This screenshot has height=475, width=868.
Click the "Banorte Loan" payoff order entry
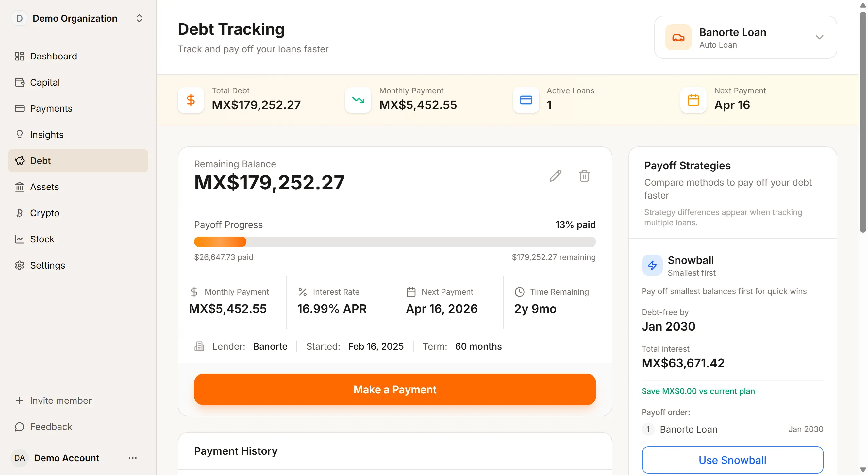[688, 429]
